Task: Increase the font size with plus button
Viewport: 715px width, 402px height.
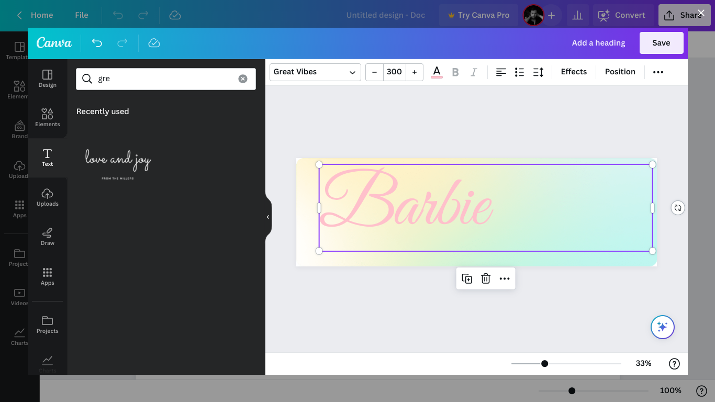Action: 414,72
